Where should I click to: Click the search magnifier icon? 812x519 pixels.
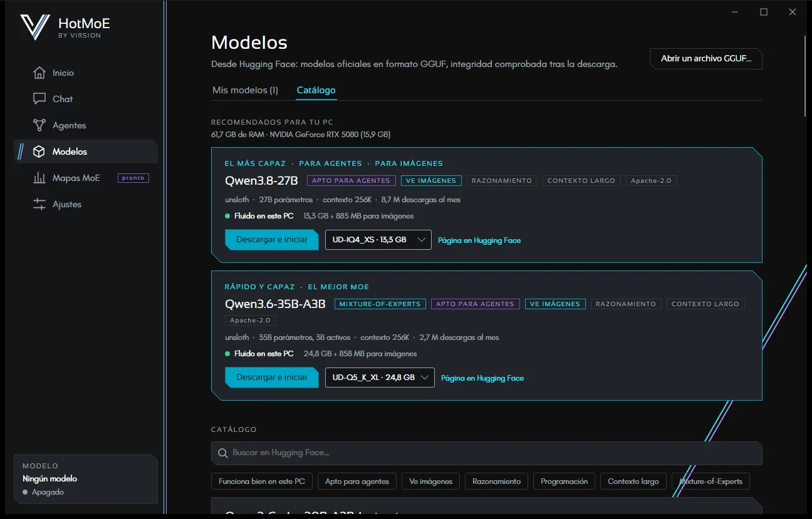point(222,453)
